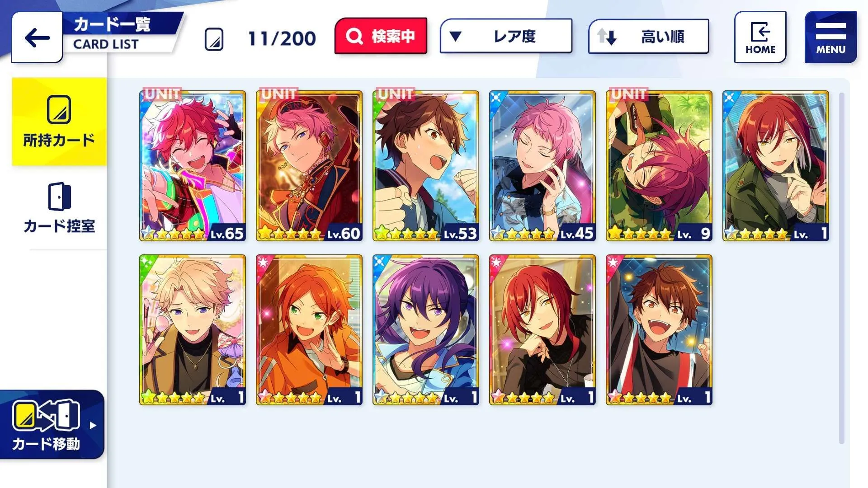Viewport: 868px width, 488px height.
Task: Click the card count icon beside 11/200
Action: click(x=214, y=39)
